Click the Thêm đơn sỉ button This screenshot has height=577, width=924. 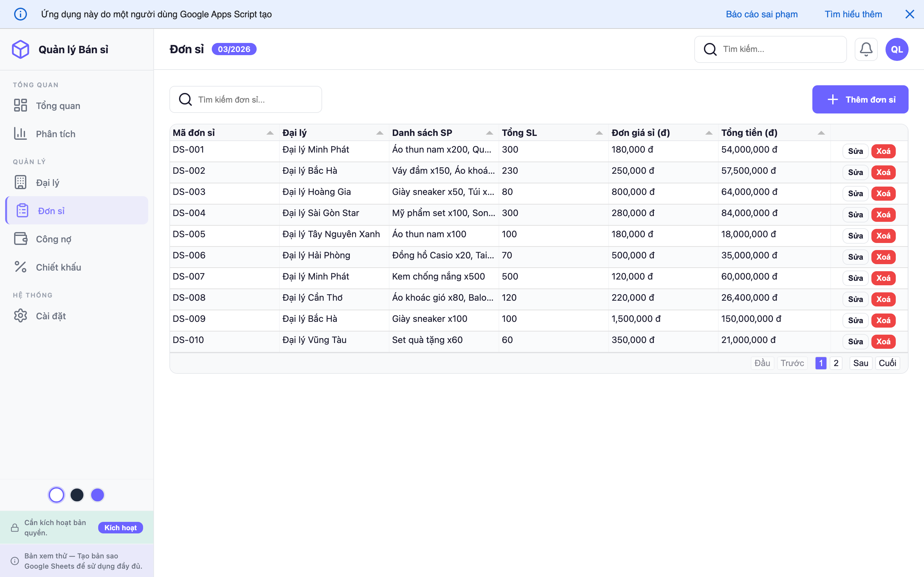tap(860, 99)
